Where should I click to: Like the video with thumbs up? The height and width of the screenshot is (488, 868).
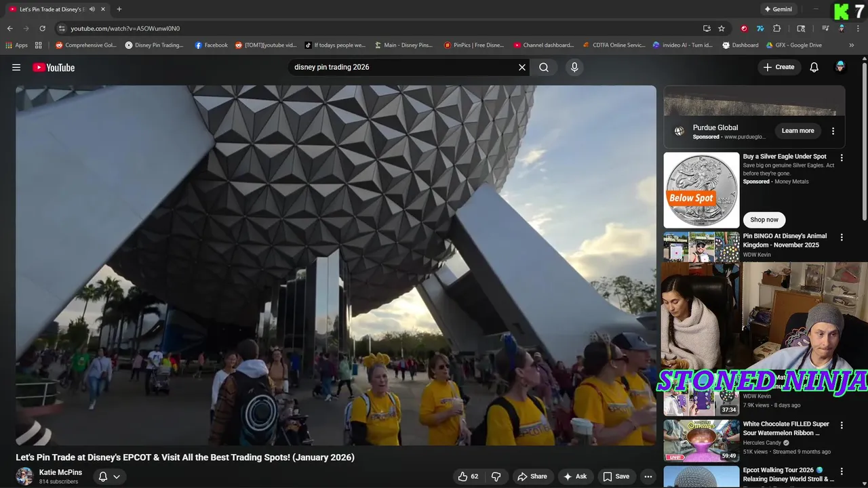(469, 476)
